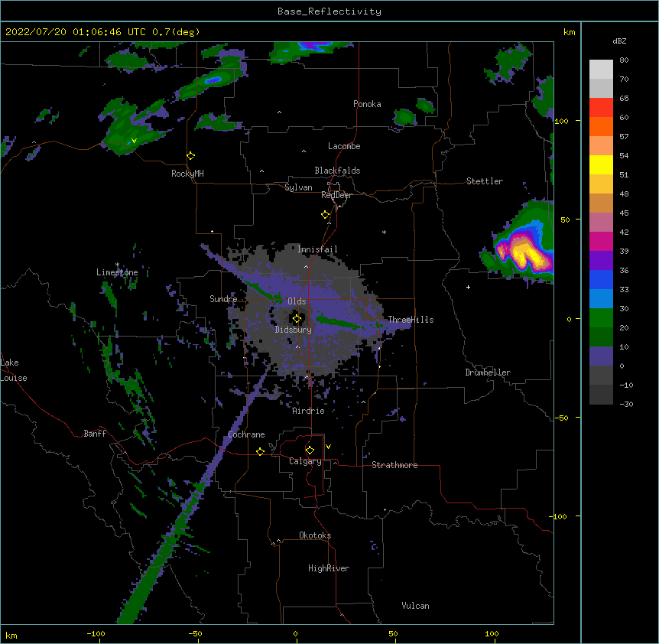Click the magenta 42-39 dBZ legend swatch

click(x=601, y=241)
